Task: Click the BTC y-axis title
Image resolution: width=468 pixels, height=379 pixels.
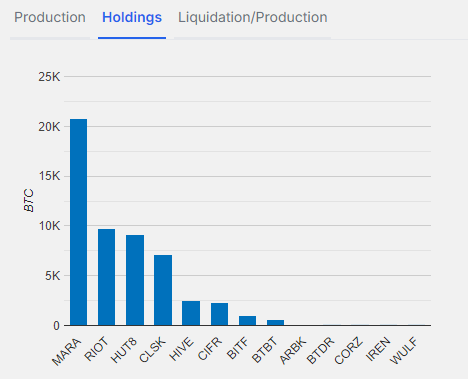Action: (x=29, y=200)
